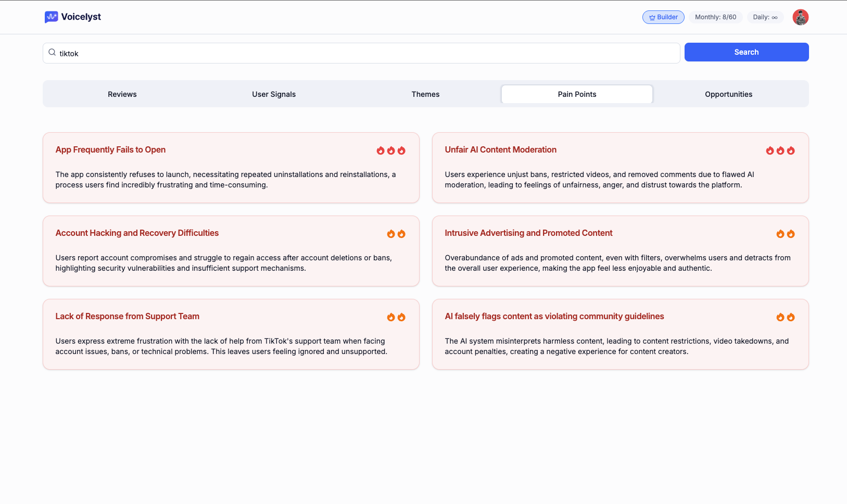Click description starting 'The app consistently refuses'
This screenshot has width=847, height=504.
click(226, 180)
